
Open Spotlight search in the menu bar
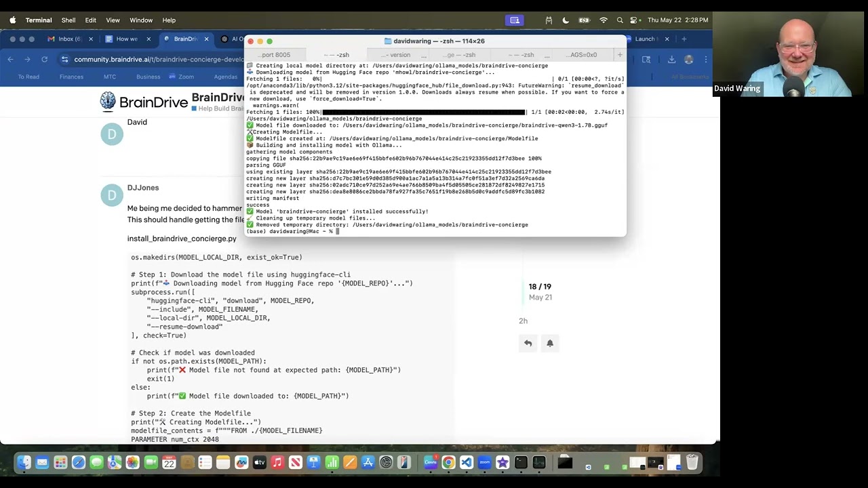point(619,20)
